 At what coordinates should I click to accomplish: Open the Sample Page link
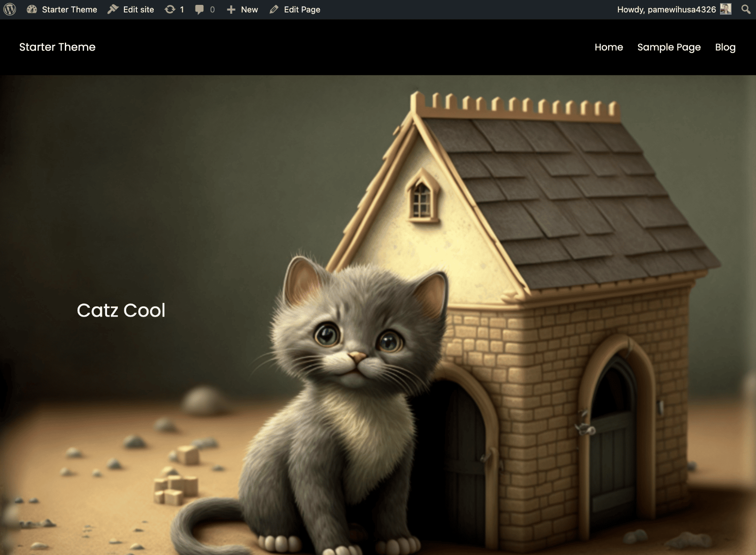tap(669, 47)
